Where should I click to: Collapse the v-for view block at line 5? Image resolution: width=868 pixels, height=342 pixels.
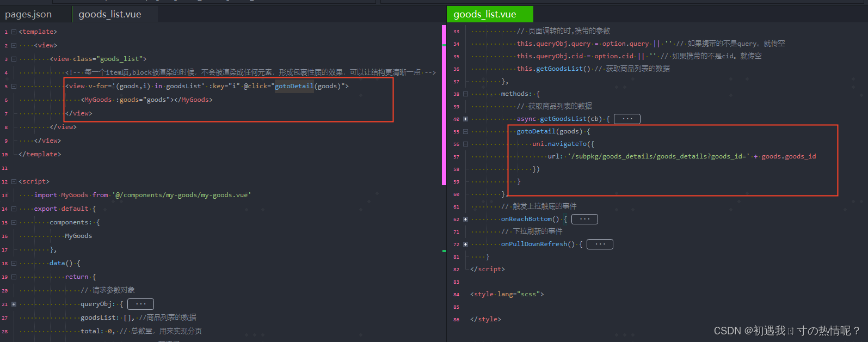click(x=14, y=87)
